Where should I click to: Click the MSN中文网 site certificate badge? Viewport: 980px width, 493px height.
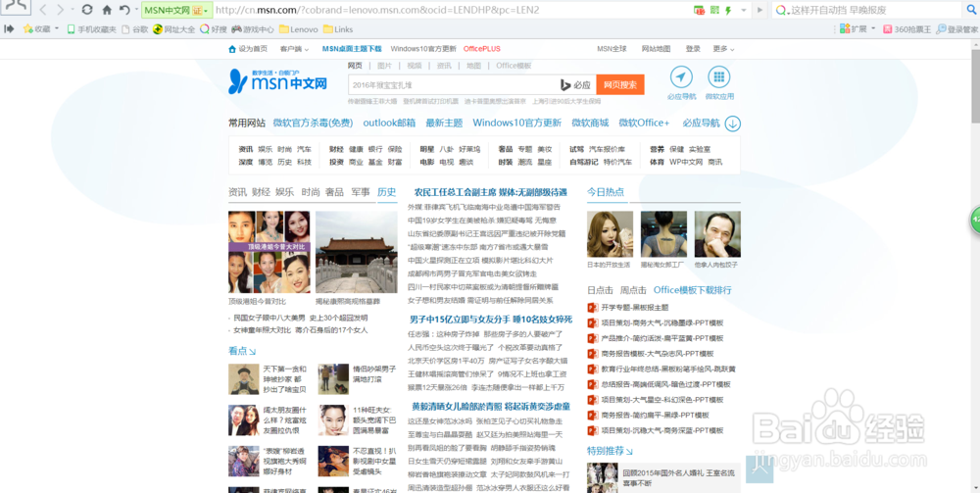[175, 10]
